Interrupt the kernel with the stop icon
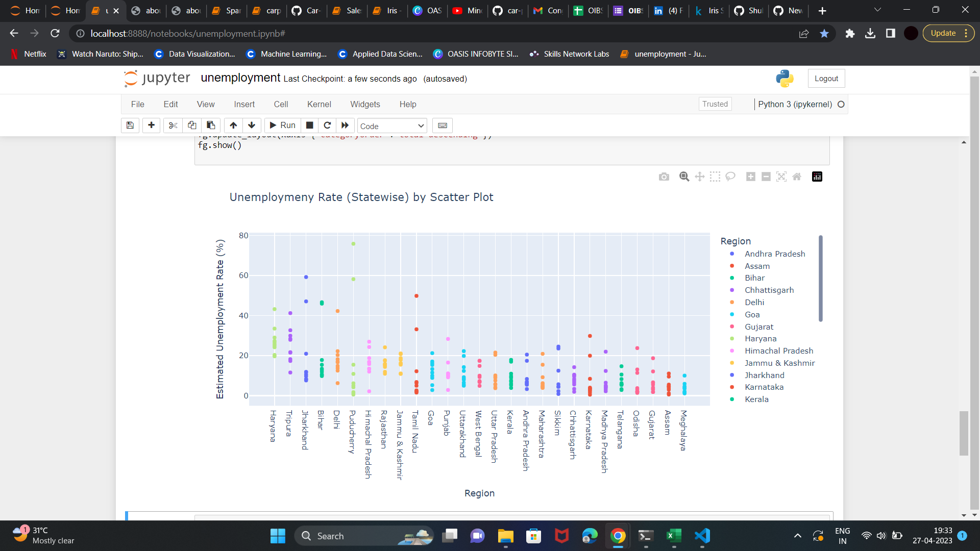980x551 pixels. (x=309, y=126)
